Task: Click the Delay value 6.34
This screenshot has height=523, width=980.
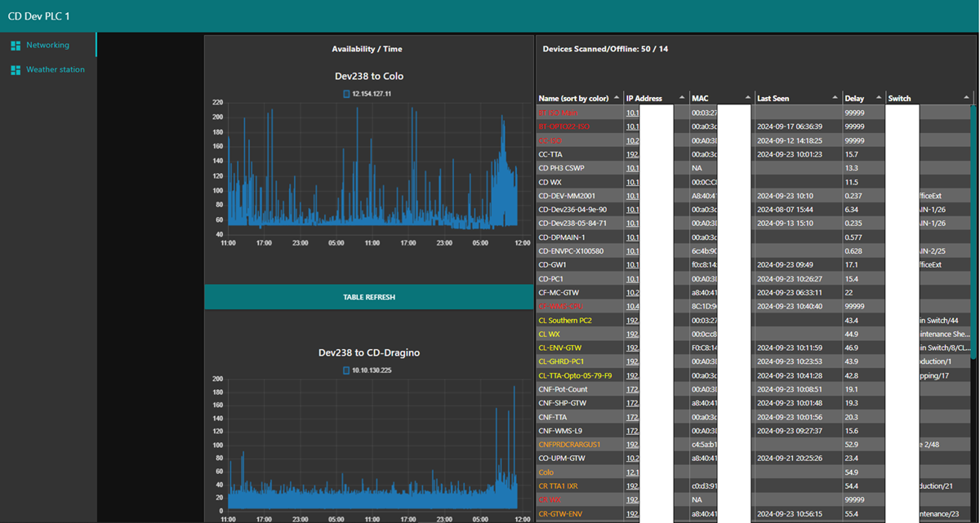Action: tap(852, 210)
